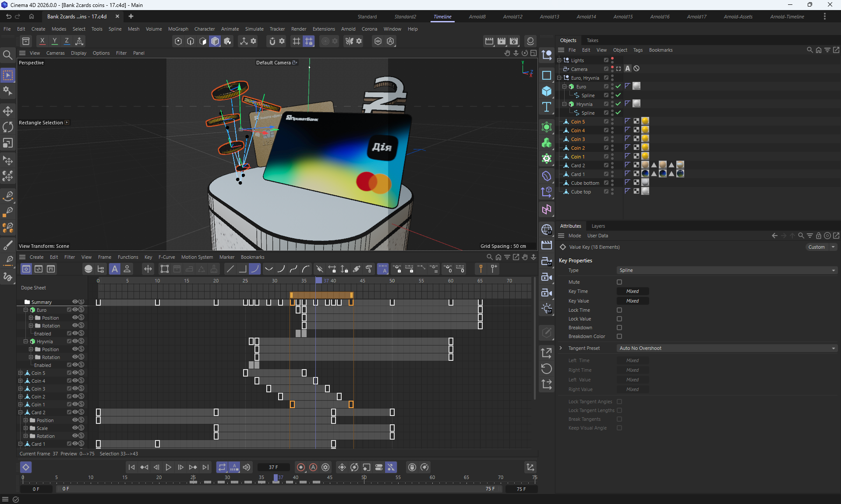
Task: Click the Record Active Objects button
Action: pos(301,467)
